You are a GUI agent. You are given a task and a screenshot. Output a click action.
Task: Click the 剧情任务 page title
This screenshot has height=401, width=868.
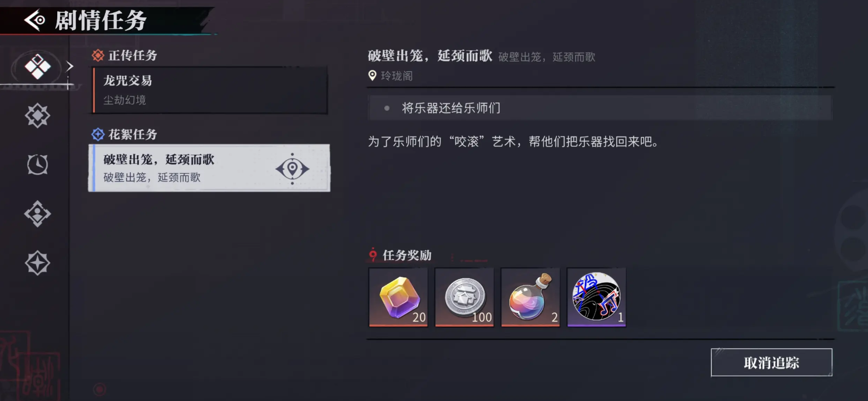tap(101, 21)
